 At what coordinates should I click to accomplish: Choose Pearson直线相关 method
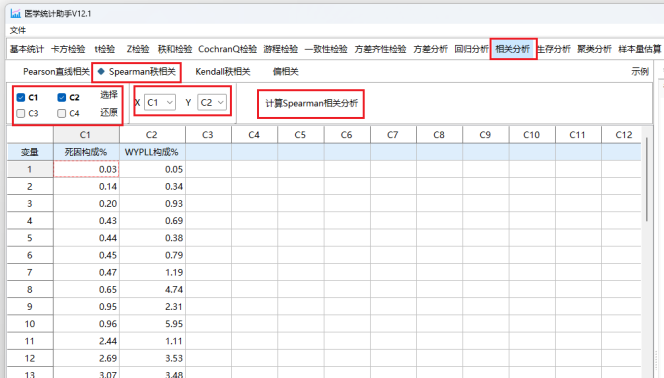[56, 72]
